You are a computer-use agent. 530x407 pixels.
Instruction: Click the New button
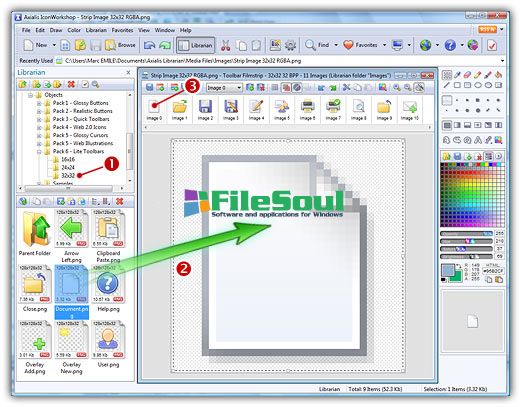[x=36, y=46]
